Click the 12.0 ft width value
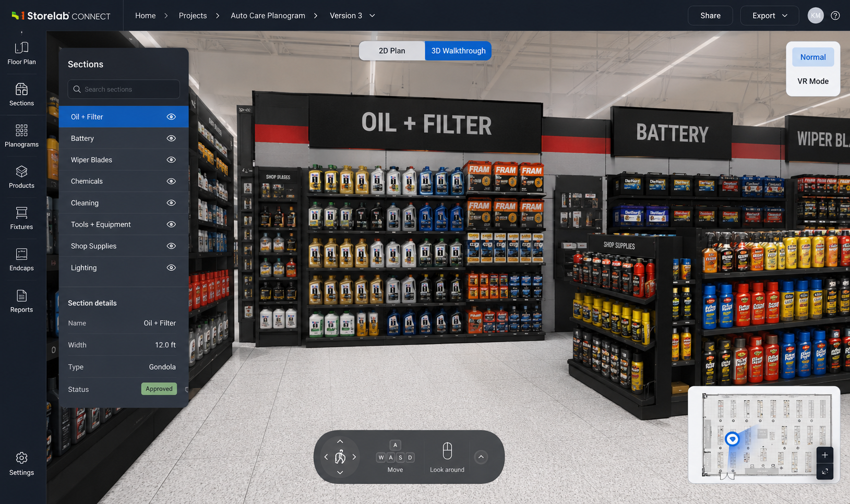This screenshot has height=504, width=850. point(165,345)
